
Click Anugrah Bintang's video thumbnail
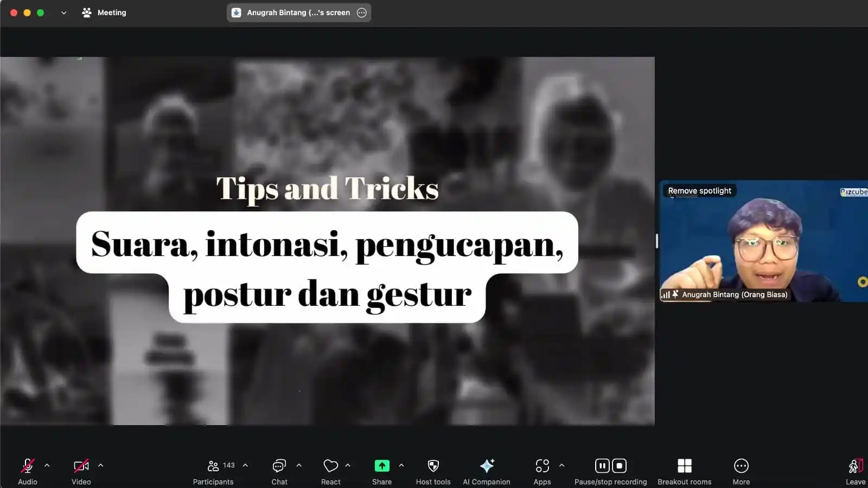coord(764,241)
